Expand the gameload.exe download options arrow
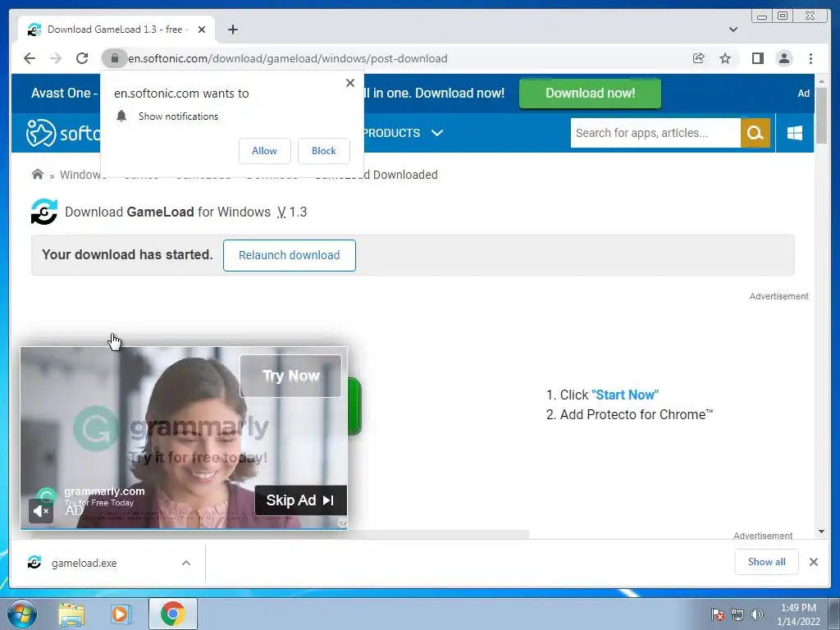The width and height of the screenshot is (840, 630). pos(186,563)
